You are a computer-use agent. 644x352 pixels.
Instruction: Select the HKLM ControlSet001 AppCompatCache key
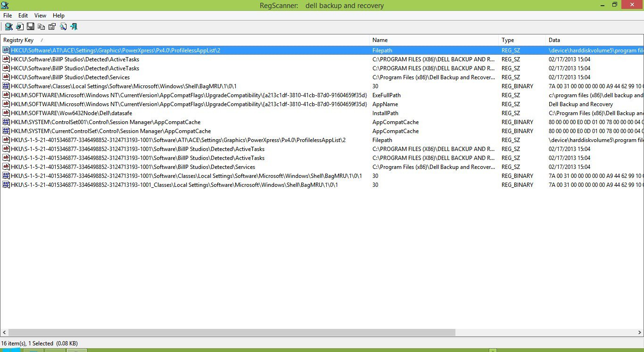pyautogui.click(x=106, y=122)
